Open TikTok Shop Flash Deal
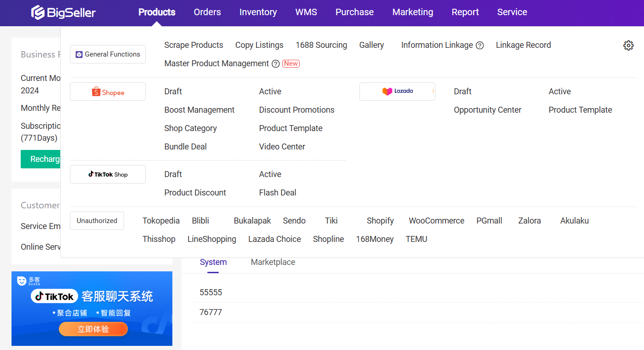The width and height of the screenshot is (644, 350). click(x=278, y=193)
